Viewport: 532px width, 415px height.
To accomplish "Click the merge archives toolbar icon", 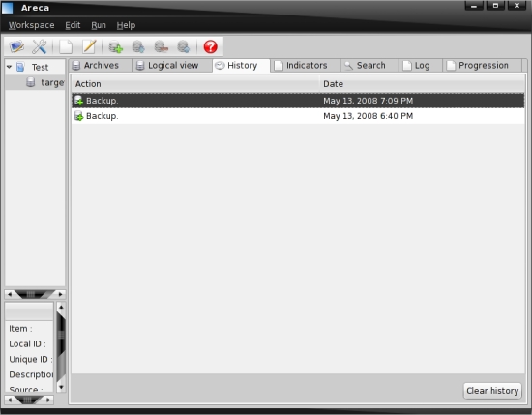I will (138, 46).
